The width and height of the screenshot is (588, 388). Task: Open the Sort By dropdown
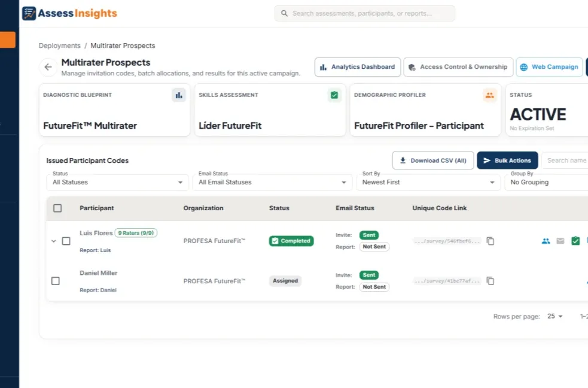(428, 183)
